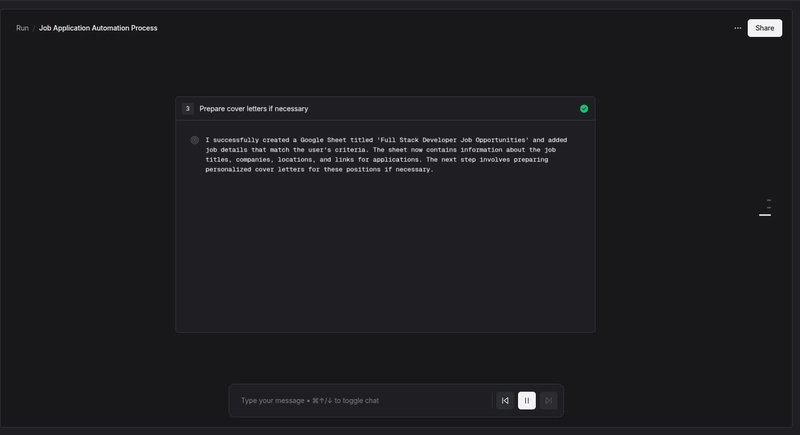The width and height of the screenshot is (800, 435).
Task: Select the gray circle beside the summary
Action: (194, 140)
